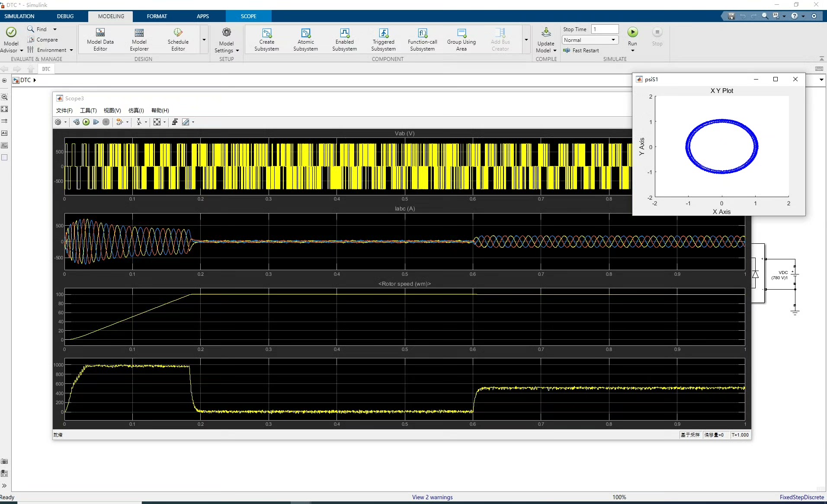The image size is (827, 504).
Task: Open the Schedule Editor
Action: (178, 39)
